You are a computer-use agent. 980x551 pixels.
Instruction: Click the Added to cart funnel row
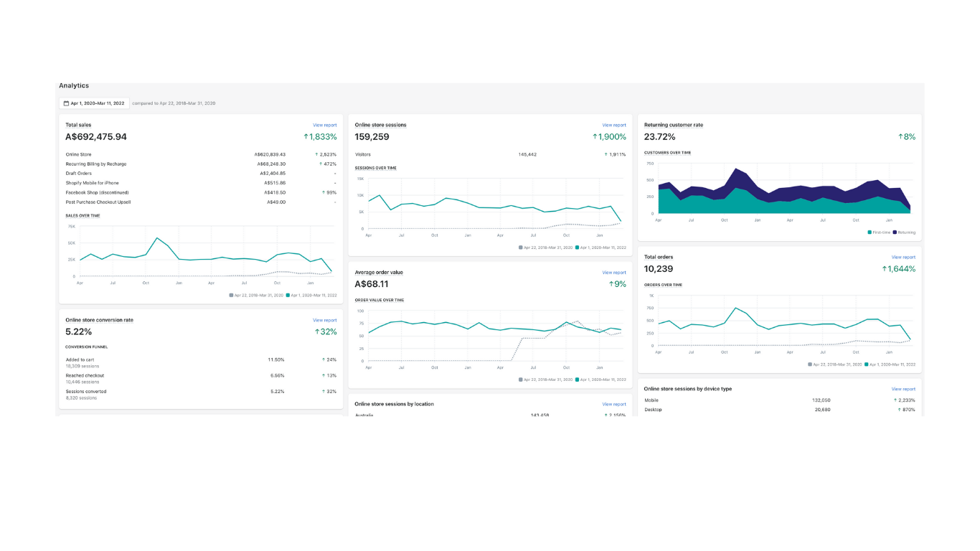(80, 359)
